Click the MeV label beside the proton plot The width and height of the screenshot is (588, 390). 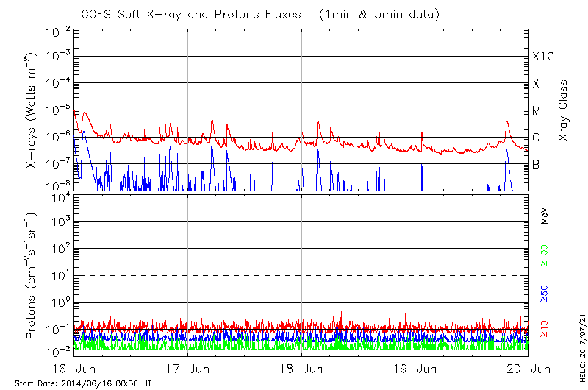click(545, 216)
